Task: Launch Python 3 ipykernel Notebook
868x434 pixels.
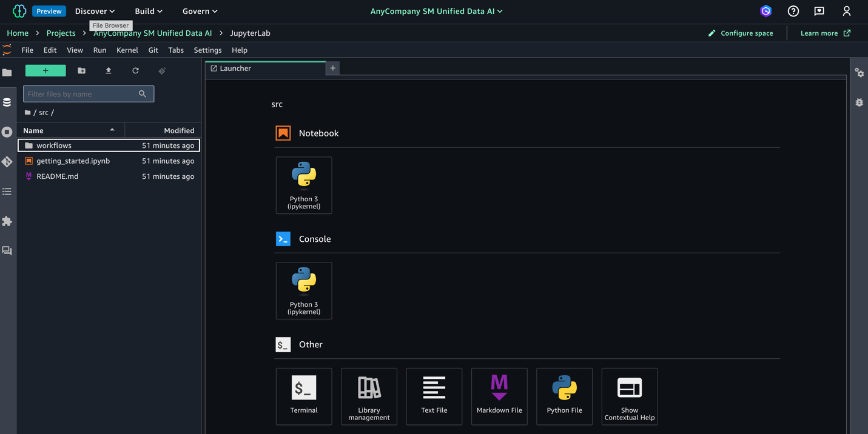Action: coord(304,185)
